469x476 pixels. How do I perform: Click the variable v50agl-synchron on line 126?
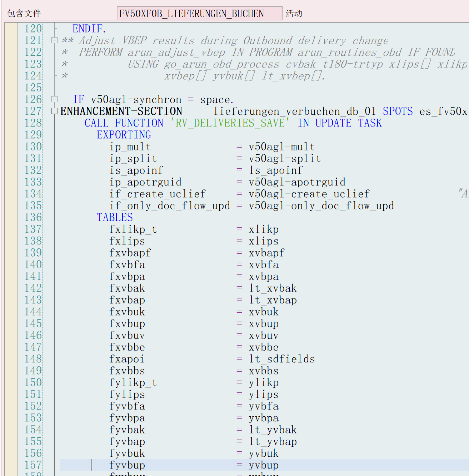point(137,99)
